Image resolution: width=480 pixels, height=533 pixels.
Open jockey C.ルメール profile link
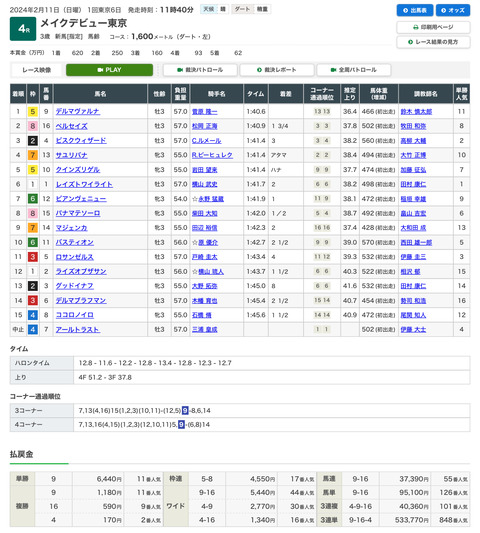pyautogui.click(x=206, y=141)
